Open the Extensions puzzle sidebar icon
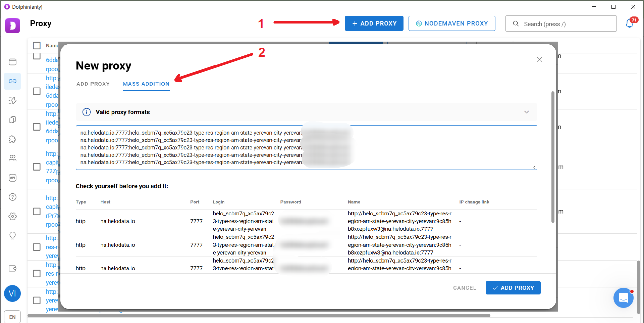The image size is (644, 323). [12, 139]
